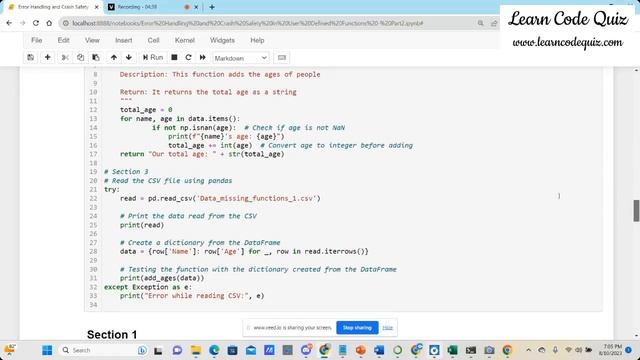Go to browser home page

click(x=49, y=23)
